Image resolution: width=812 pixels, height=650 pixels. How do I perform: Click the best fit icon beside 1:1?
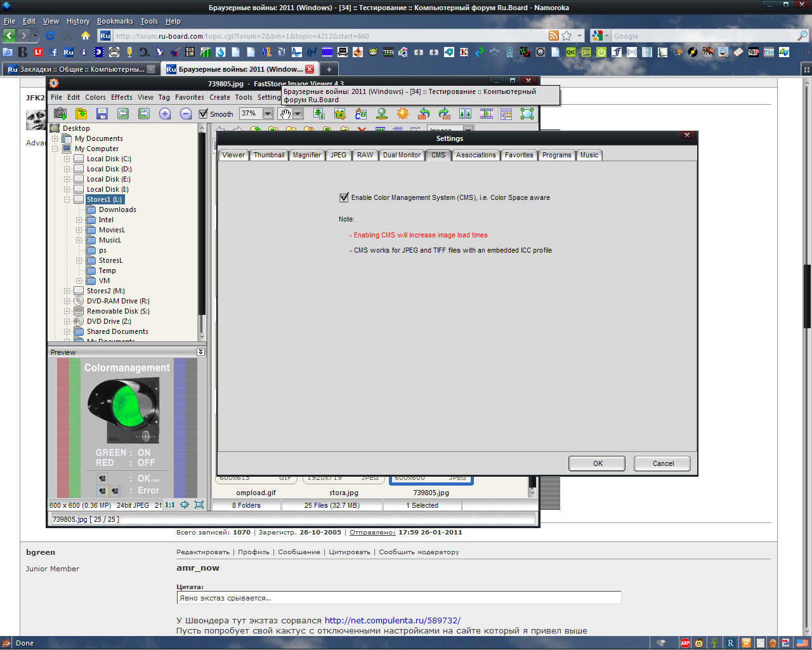185,505
